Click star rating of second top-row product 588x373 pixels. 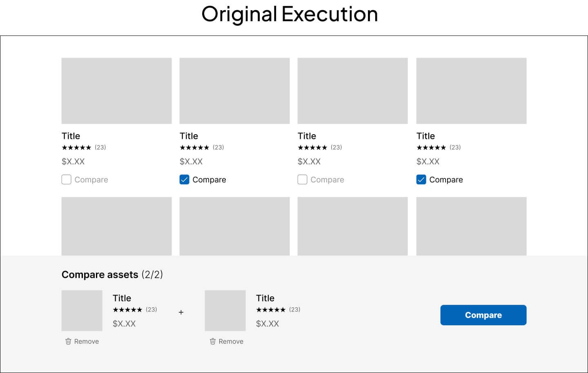[194, 147]
